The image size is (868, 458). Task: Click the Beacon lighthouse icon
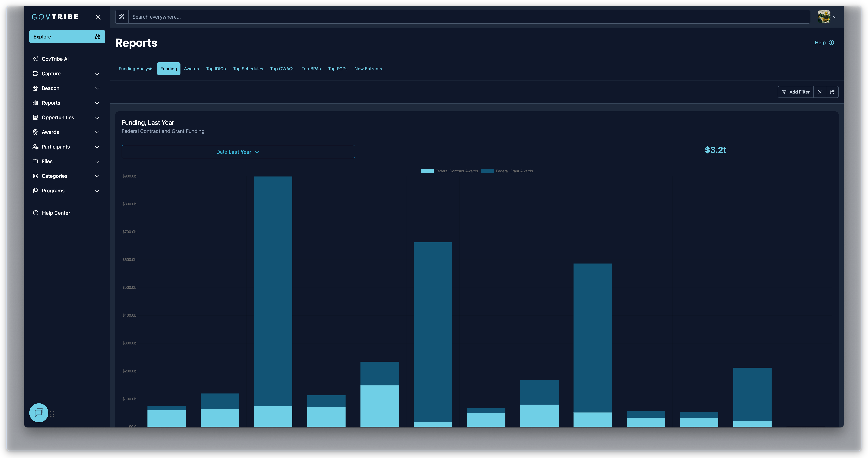coord(35,88)
